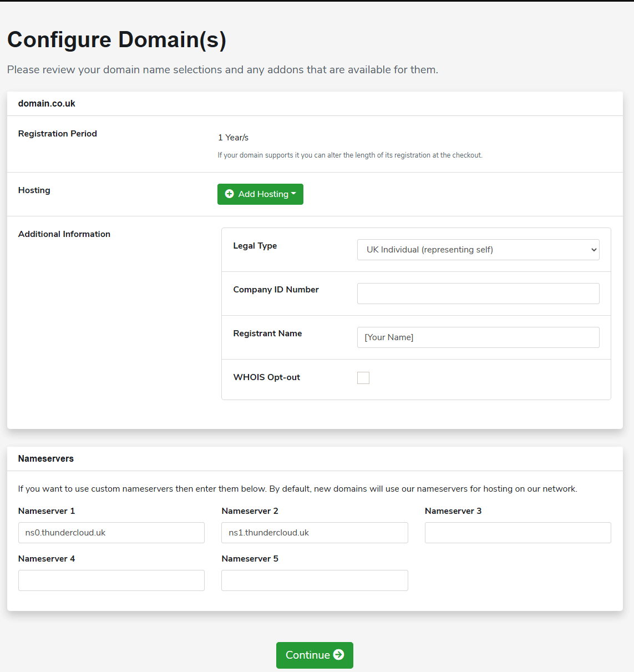The width and height of the screenshot is (634, 672).
Task: Tick the WHOIS Opt-out checkbox
Action: [363, 378]
